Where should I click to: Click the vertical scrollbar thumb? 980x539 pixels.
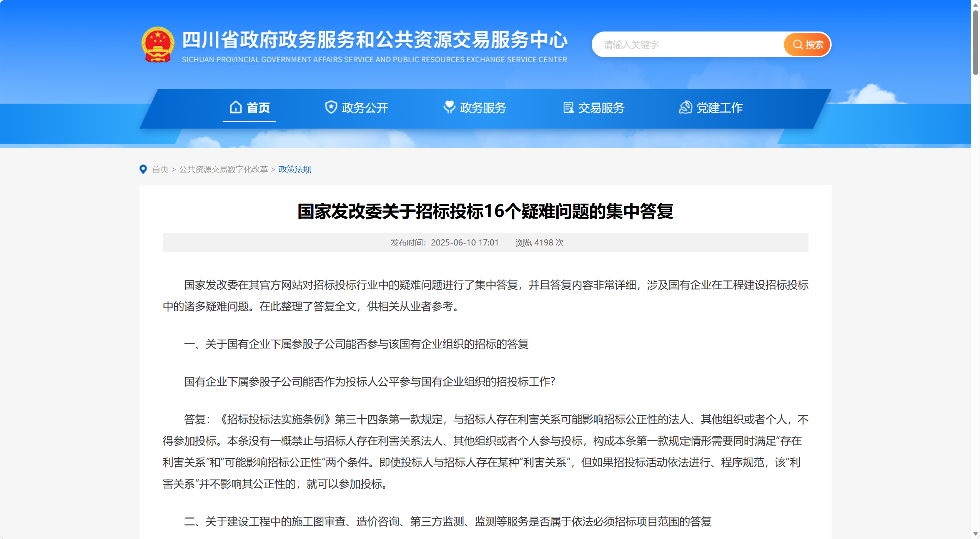(975, 42)
